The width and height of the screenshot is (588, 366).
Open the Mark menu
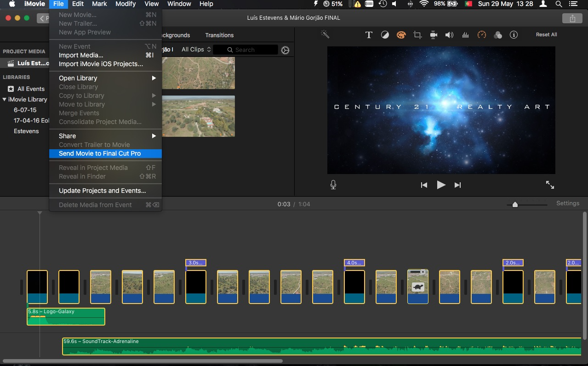99,4
